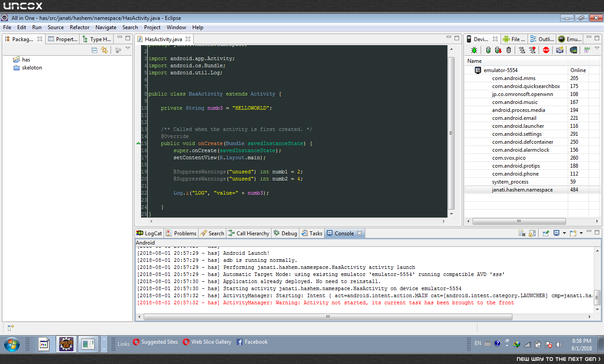The height and width of the screenshot is (364, 604).
Task: Toggle Pin Console icon
Action: click(546, 233)
